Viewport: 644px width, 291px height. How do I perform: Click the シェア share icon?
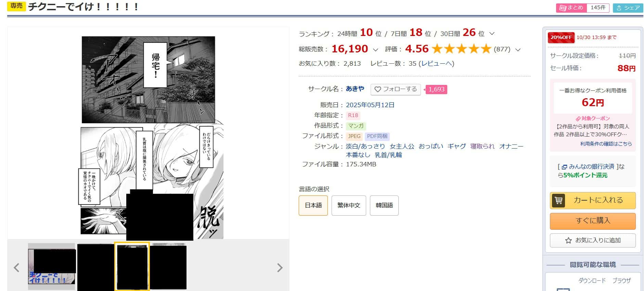619,8
